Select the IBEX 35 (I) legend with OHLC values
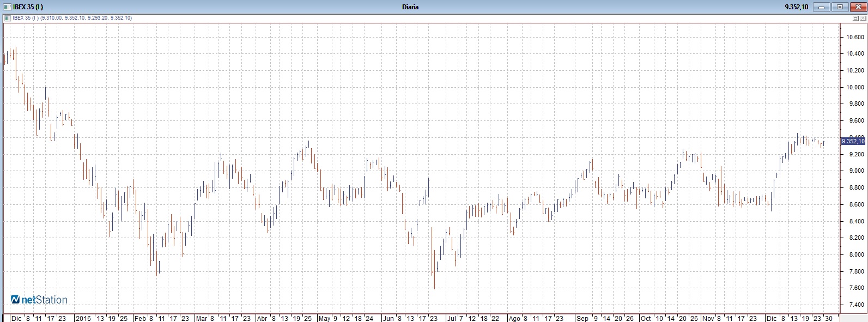Image resolution: width=868 pixels, height=322 pixels. (71, 18)
